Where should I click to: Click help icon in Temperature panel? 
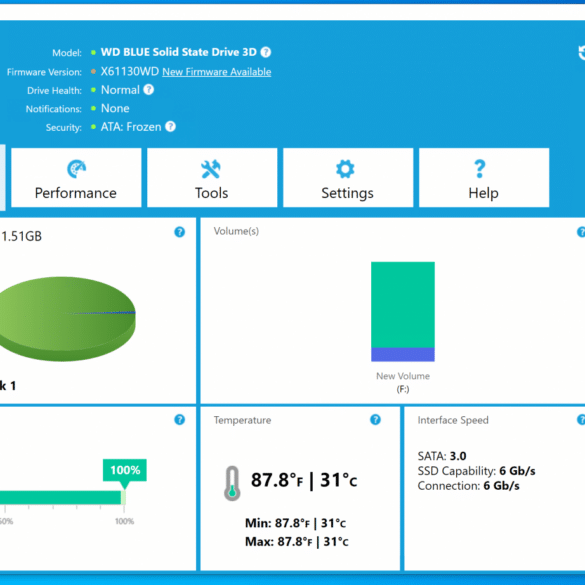[375, 420]
